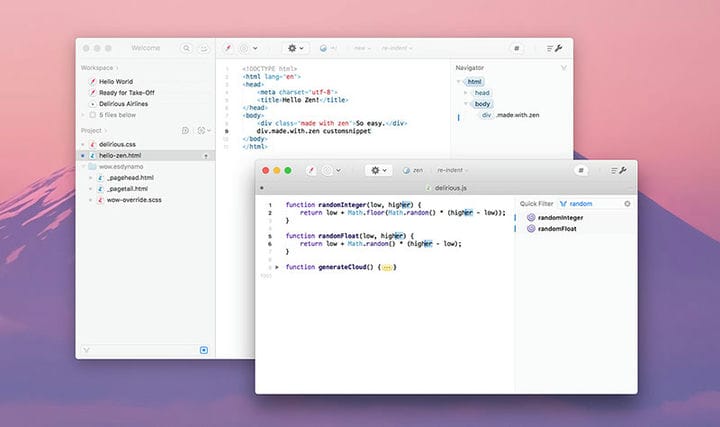Toggle the tools wrench panel in back window
Viewport: 720px width, 427px height.
pyautogui.click(x=555, y=48)
